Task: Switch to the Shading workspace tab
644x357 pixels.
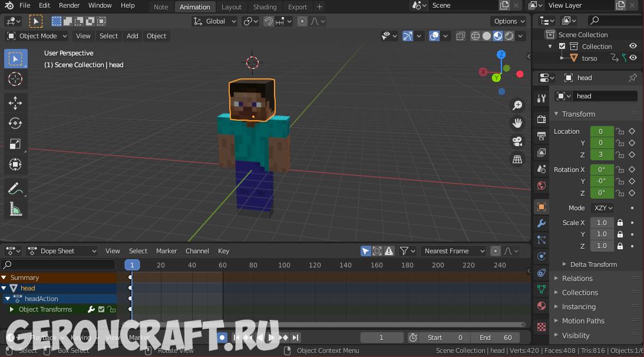Action: tap(265, 7)
